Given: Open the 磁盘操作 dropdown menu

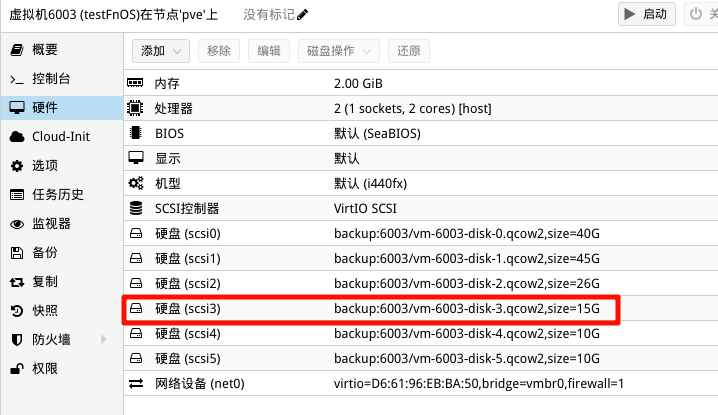Looking at the screenshot, I should coord(338,51).
